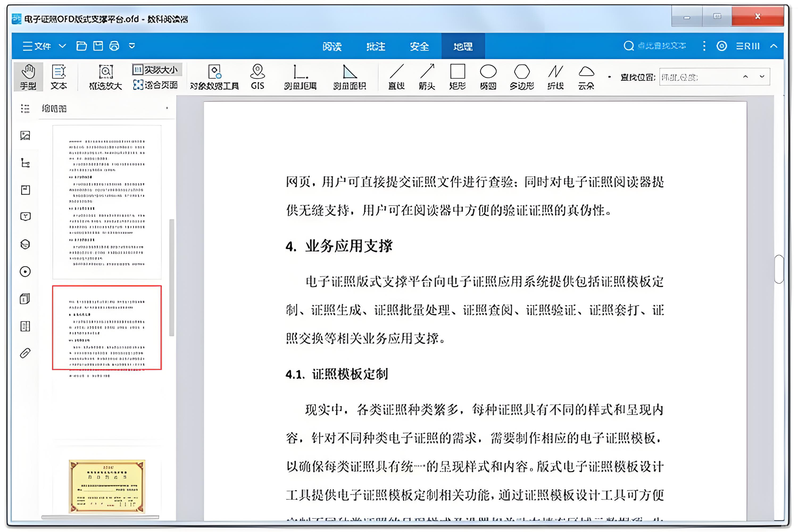Pick the polygon shape tool
The image size is (798, 532).
[521, 77]
